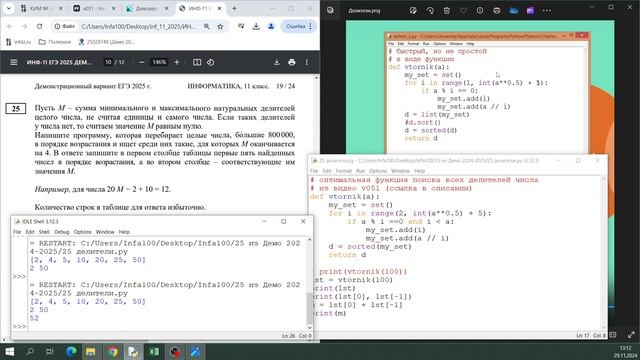This screenshot has width=640, height=360.
Task: Open Help menu in IDLE editor
Action: (419, 171)
